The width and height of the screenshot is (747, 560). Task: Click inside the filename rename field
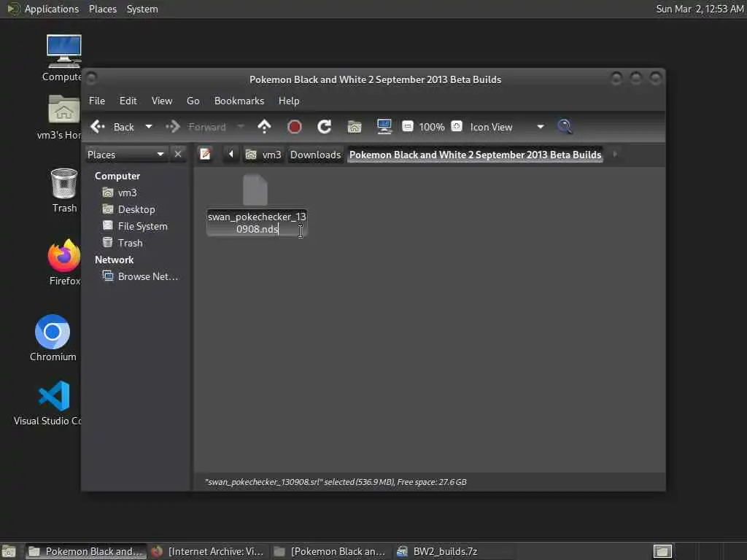257,223
